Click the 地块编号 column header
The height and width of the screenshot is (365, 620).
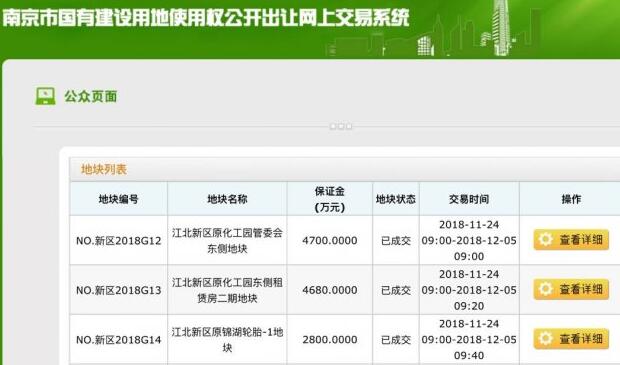click(119, 199)
